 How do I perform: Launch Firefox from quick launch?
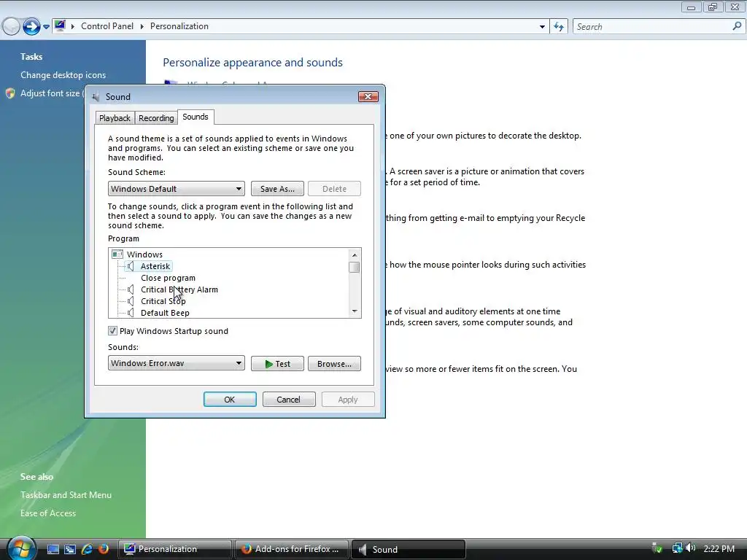click(104, 549)
